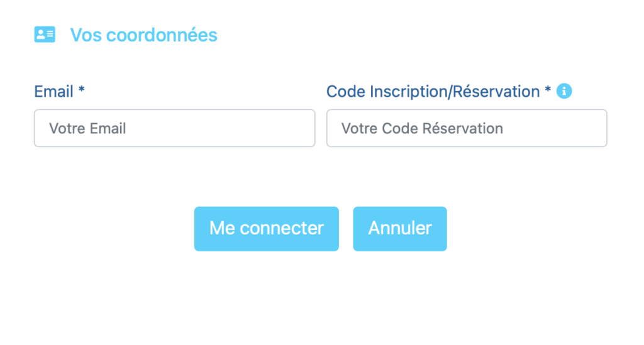
Task: Select the Vos coordonnées section title
Action: tap(143, 35)
